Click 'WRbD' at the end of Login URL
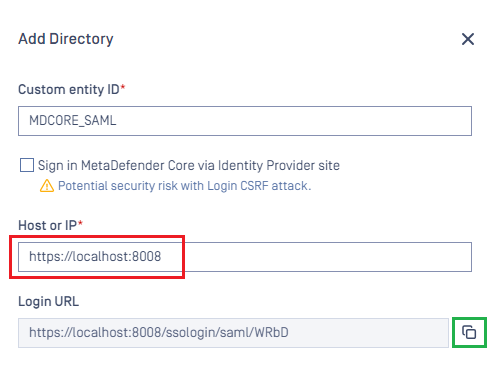 pos(272,332)
